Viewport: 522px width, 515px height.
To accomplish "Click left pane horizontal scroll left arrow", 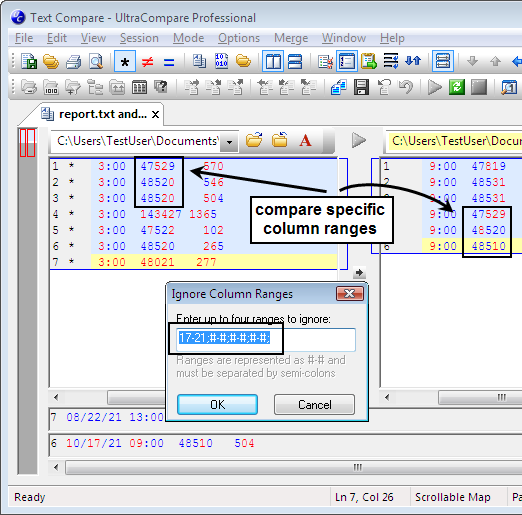I will (56, 397).
